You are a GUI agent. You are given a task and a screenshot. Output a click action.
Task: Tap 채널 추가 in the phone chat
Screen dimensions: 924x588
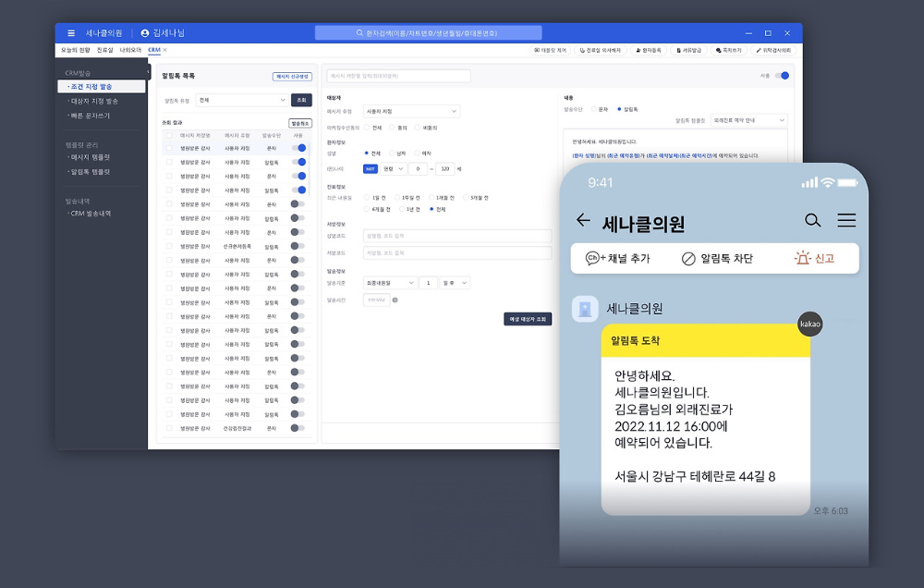point(617,258)
